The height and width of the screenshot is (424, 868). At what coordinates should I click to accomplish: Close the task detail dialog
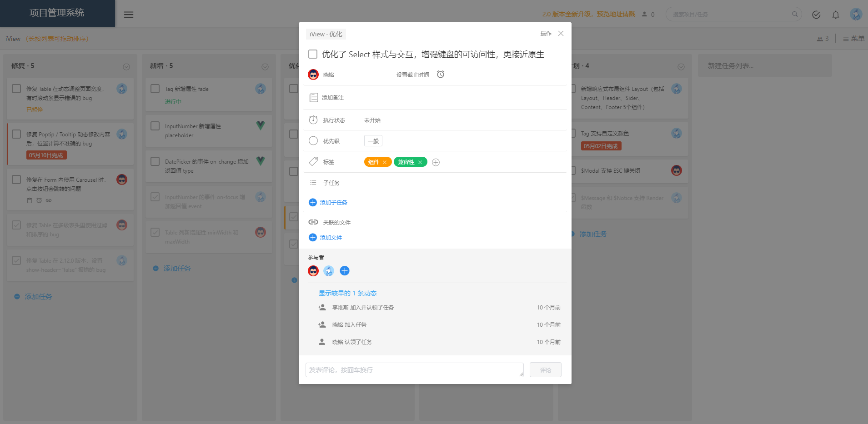pos(561,34)
